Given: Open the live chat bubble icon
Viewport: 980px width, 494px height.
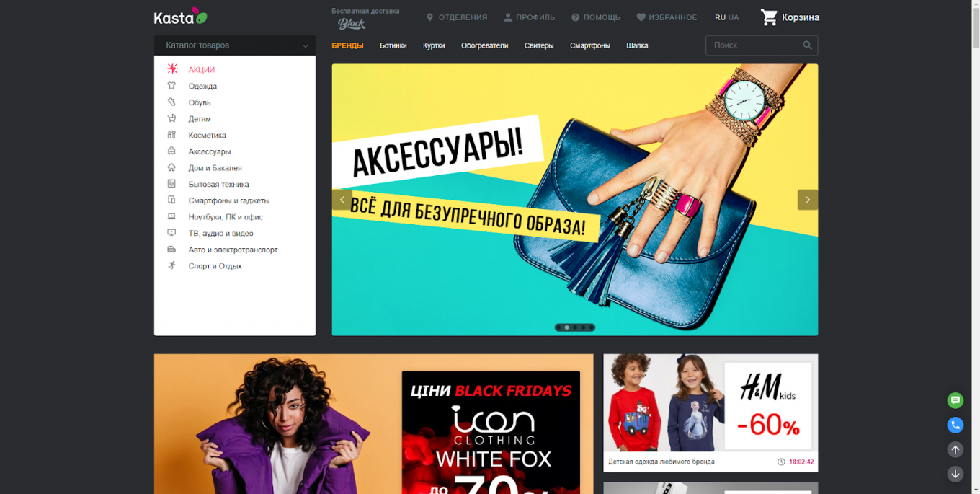Looking at the screenshot, I should point(955,400).
